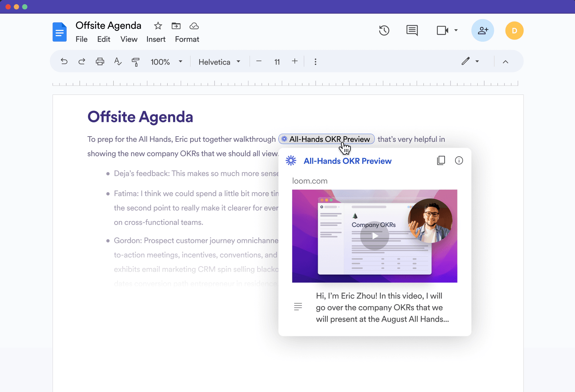Image resolution: width=575 pixels, height=392 pixels.
Task: Open the Helvetica font picker
Action: click(x=219, y=62)
